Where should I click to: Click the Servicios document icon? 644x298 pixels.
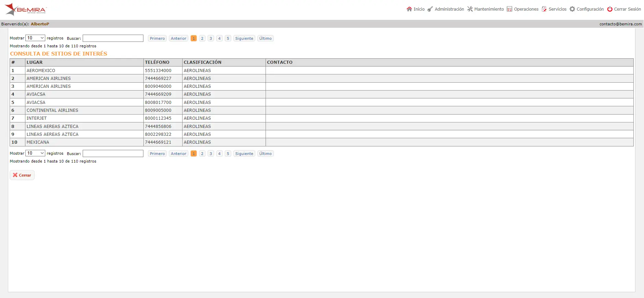(544, 9)
